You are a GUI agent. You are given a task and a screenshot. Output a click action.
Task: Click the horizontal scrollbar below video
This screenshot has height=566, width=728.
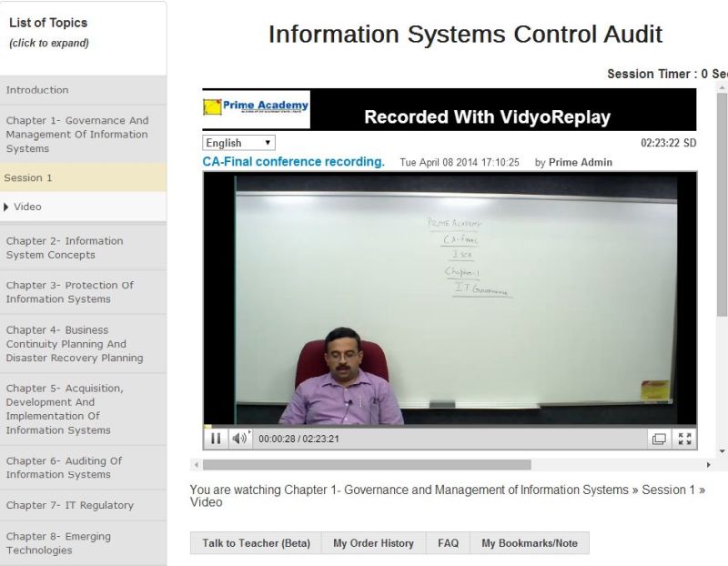pos(364,464)
